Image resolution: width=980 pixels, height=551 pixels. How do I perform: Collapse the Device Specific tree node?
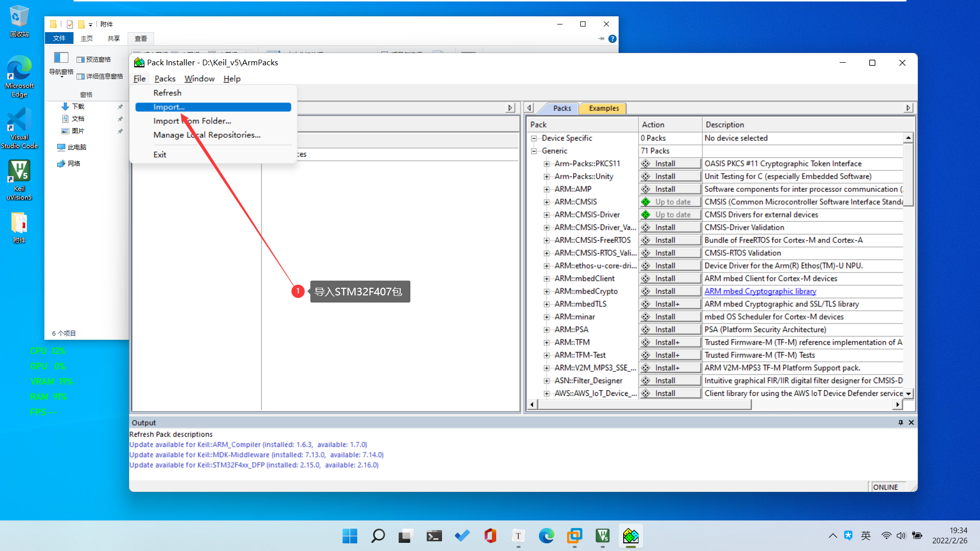[534, 138]
